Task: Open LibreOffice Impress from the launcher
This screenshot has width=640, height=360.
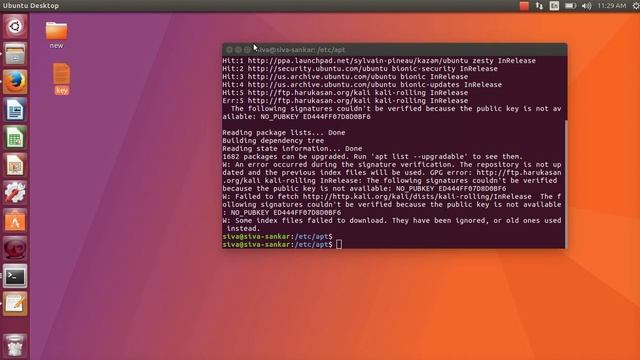Action: (x=15, y=165)
